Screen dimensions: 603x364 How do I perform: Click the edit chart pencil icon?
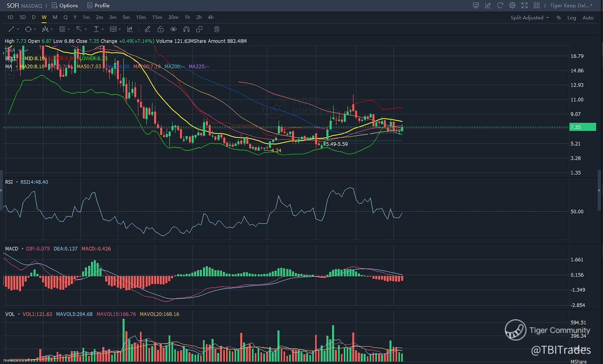pos(488,5)
